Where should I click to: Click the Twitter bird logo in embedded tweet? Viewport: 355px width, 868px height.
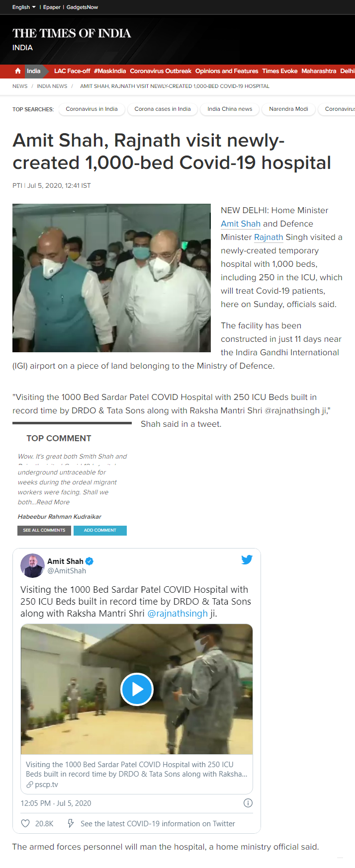coord(247,559)
